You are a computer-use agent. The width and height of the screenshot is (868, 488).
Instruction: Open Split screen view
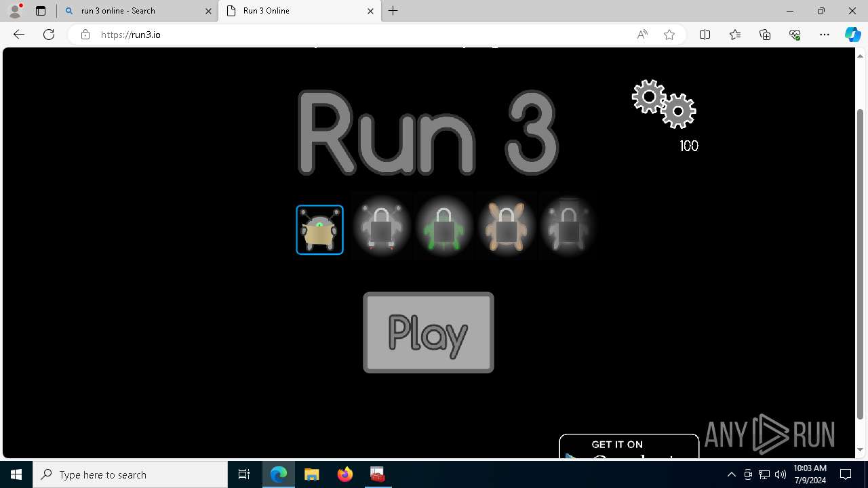[705, 35]
